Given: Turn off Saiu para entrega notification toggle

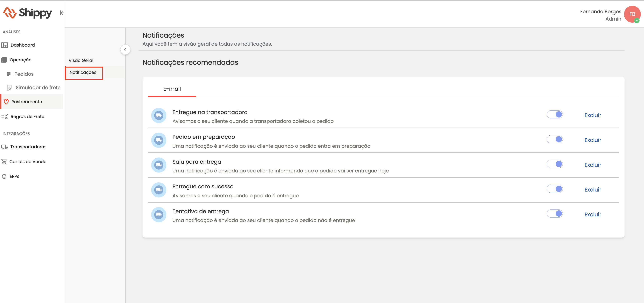Looking at the screenshot, I should tap(554, 164).
